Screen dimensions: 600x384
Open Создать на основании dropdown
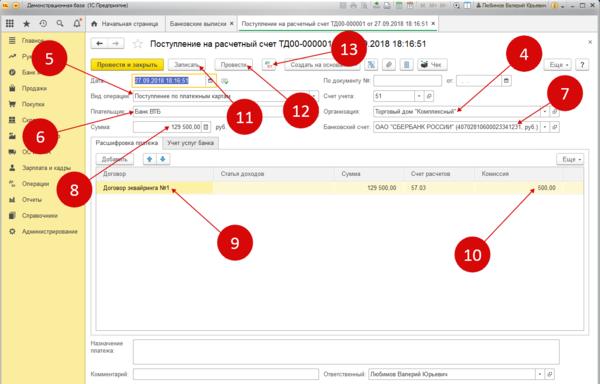coord(322,65)
